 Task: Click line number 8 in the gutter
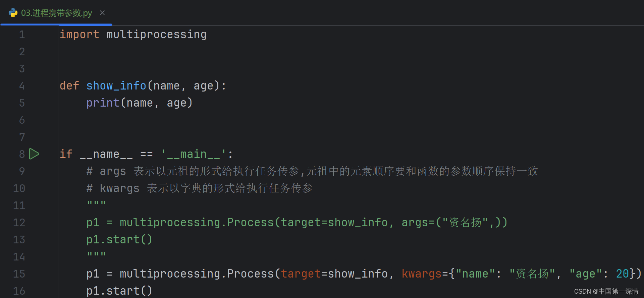tap(22, 154)
